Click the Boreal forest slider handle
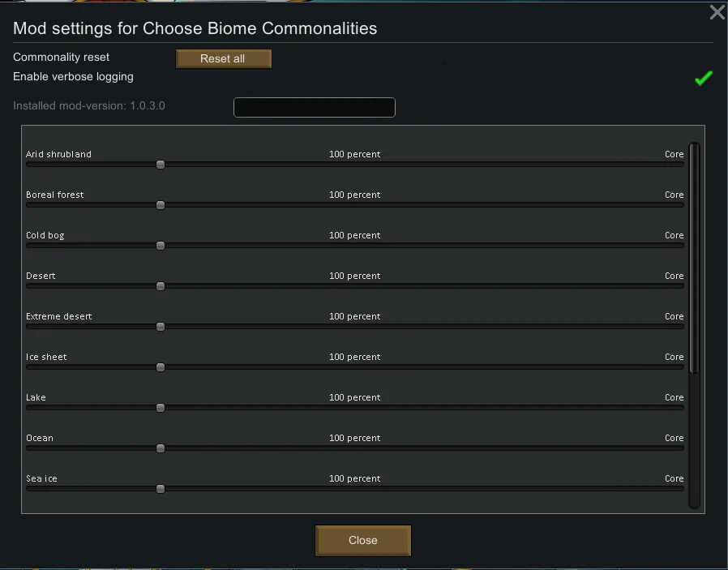Screen dimensions: 728x570 pyautogui.click(x=161, y=205)
